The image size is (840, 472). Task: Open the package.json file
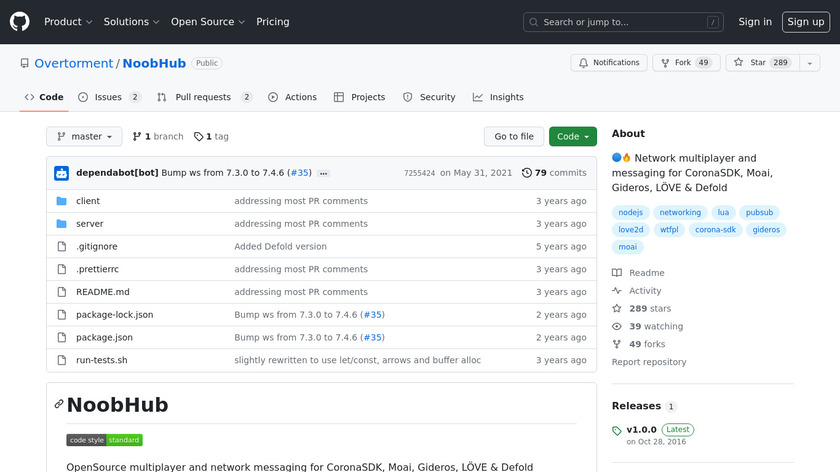(104, 338)
